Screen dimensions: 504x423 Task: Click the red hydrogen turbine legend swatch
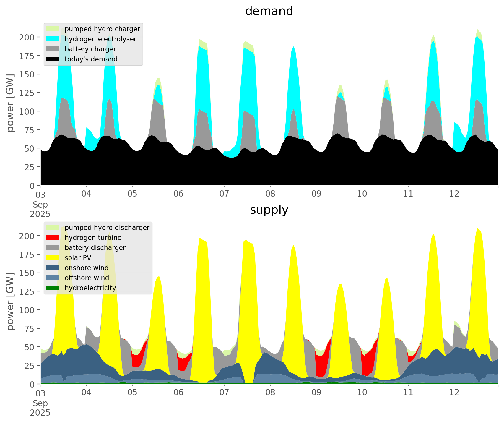53,238
